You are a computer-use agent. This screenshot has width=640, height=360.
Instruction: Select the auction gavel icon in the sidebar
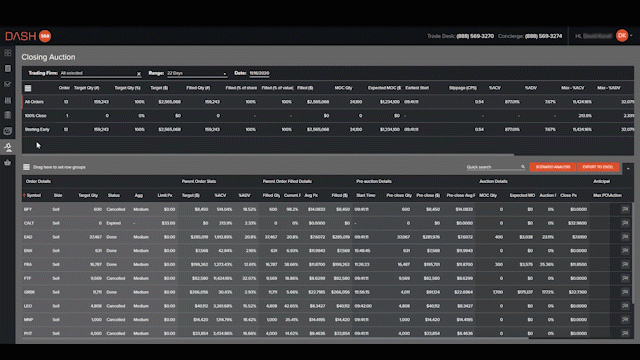tap(8, 147)
